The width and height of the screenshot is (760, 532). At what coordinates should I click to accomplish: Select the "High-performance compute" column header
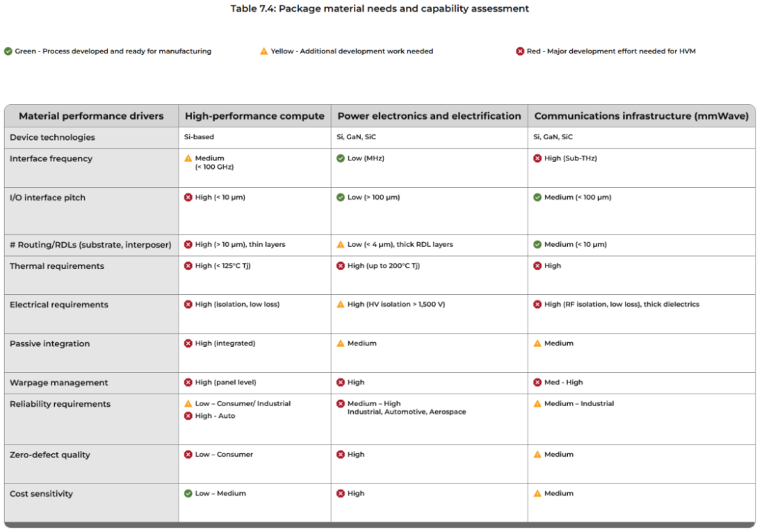point(255,116)
